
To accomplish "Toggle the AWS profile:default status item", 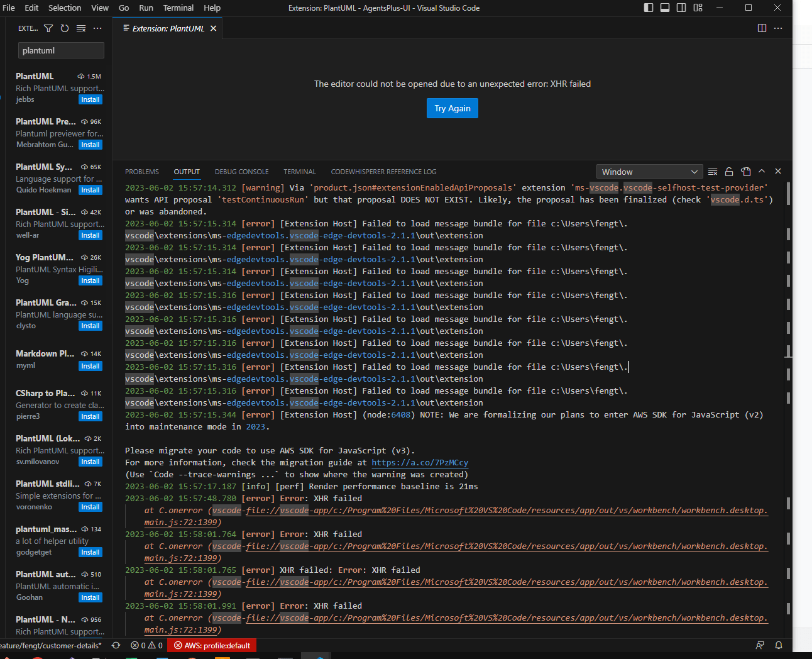I will 211,645.
